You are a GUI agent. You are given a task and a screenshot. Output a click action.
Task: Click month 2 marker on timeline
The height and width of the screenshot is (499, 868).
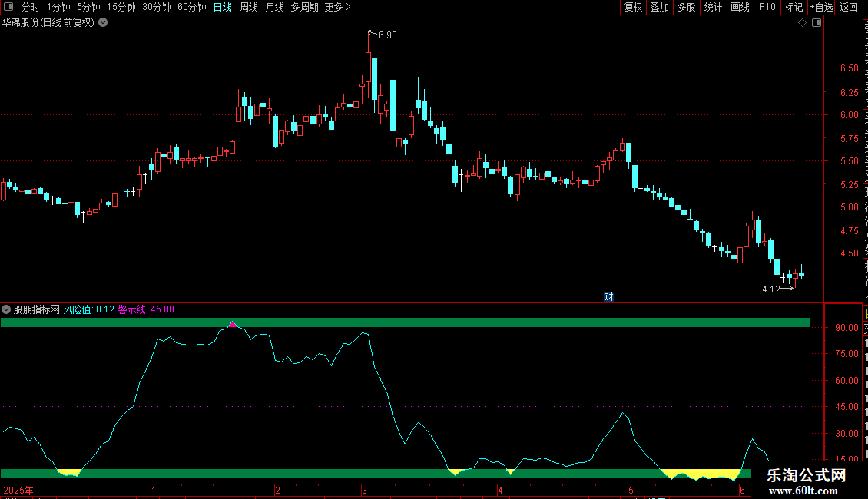click(x=277, y=490)
